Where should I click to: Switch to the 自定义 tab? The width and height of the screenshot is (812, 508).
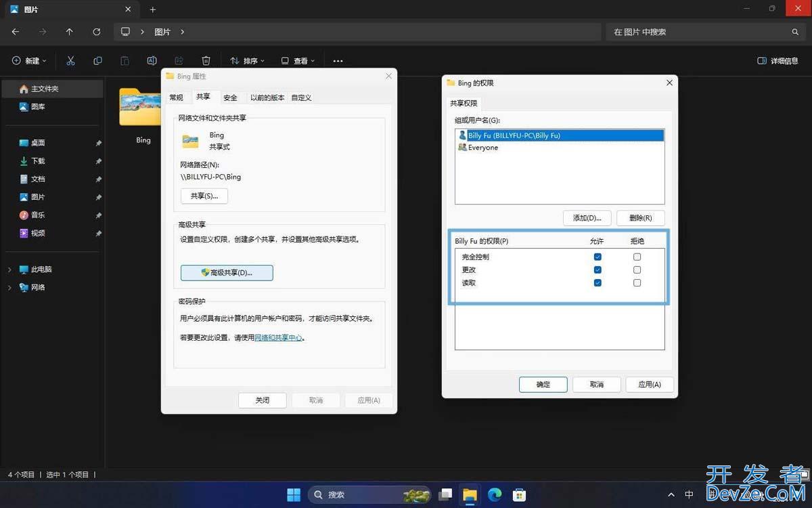[x=301, y=98]
